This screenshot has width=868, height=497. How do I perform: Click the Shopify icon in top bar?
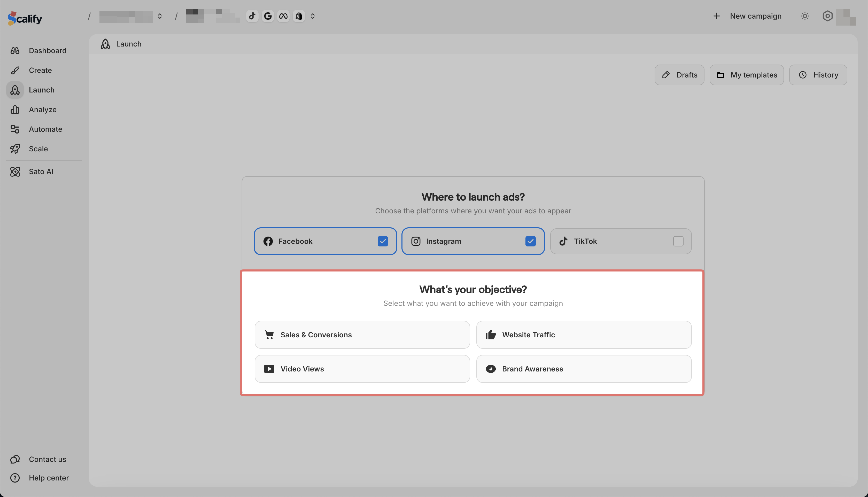pos(299,16)
